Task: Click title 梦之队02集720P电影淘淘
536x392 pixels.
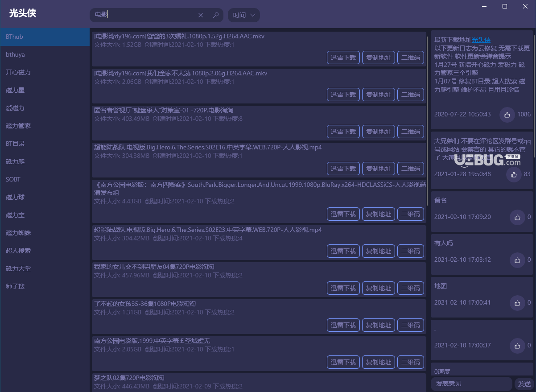Action: pyautogui.click(x=129, y=378)
